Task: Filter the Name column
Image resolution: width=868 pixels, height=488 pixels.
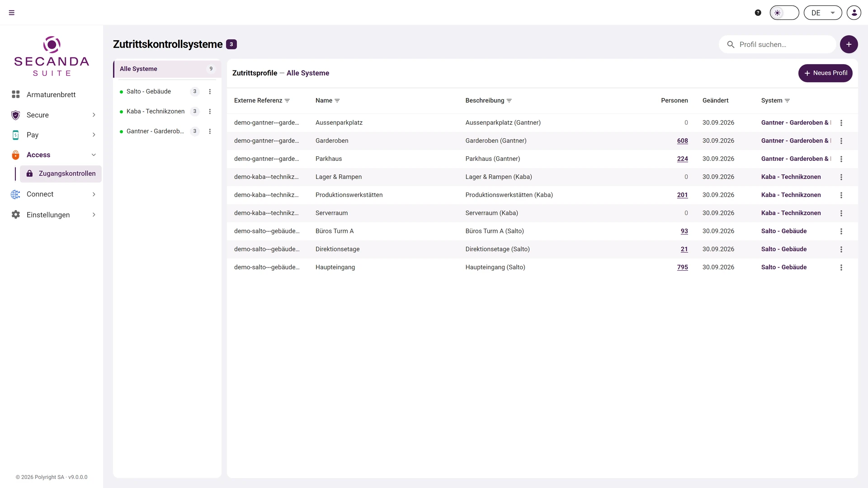Action: [337, 101]
